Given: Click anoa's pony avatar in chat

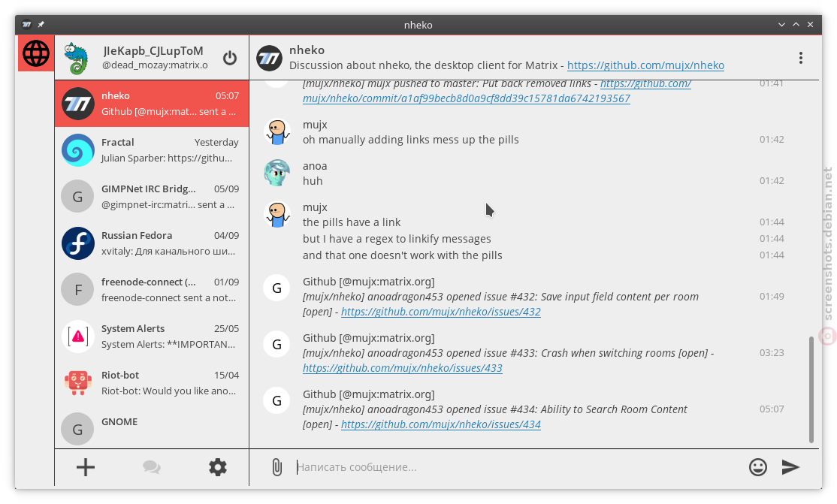Looking at the screenshot, I should tap(277, 173).
